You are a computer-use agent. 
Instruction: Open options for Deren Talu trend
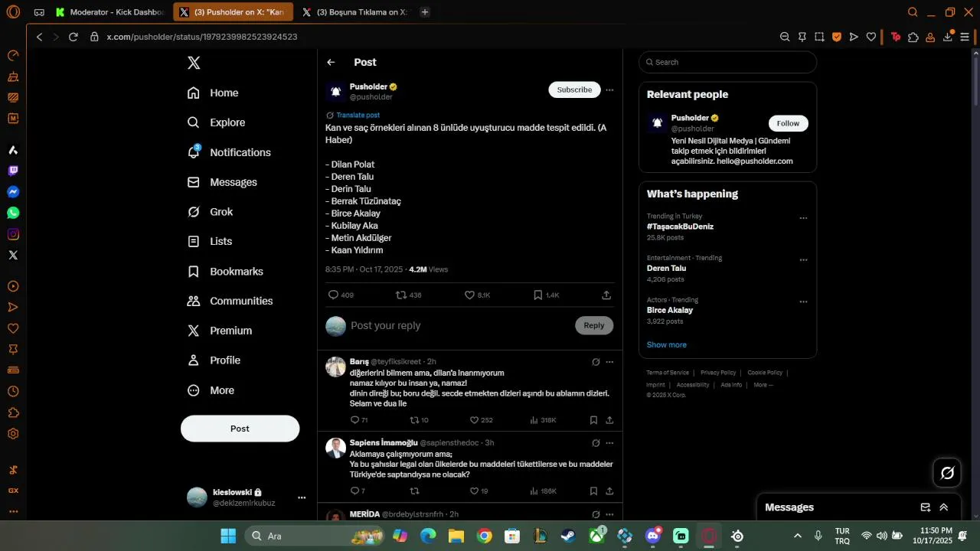[x=803, y=260]
